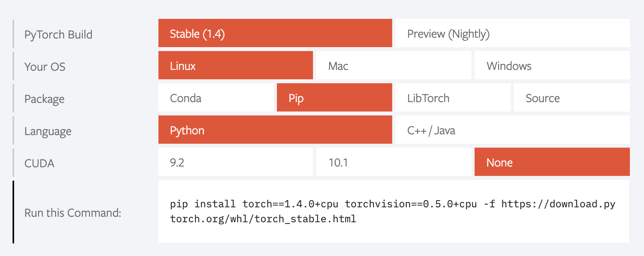The image size is (644, 256).
Task: Click the Run this Command label
Action: tap(73, 213)
